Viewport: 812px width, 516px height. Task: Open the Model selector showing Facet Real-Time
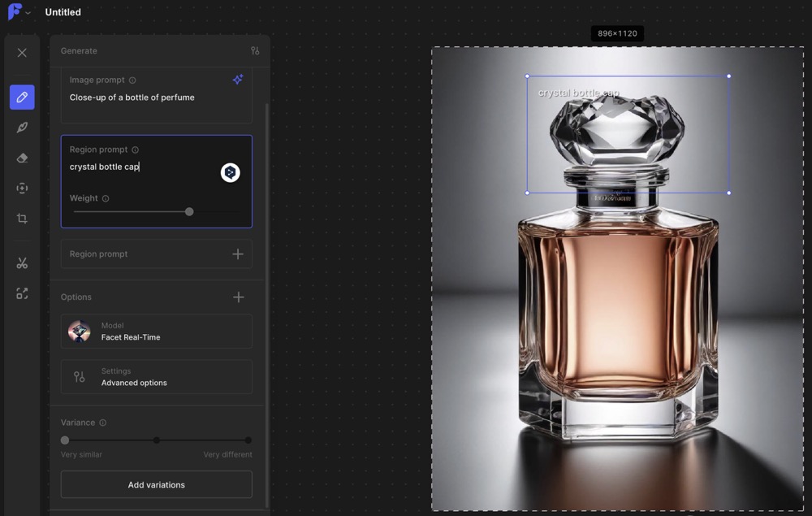click(x=156, y=332)
